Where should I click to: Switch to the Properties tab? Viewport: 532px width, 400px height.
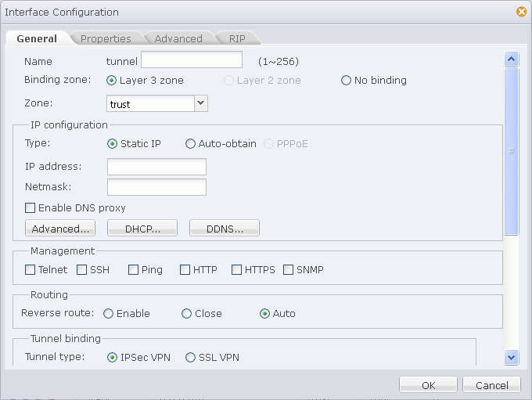106,38
